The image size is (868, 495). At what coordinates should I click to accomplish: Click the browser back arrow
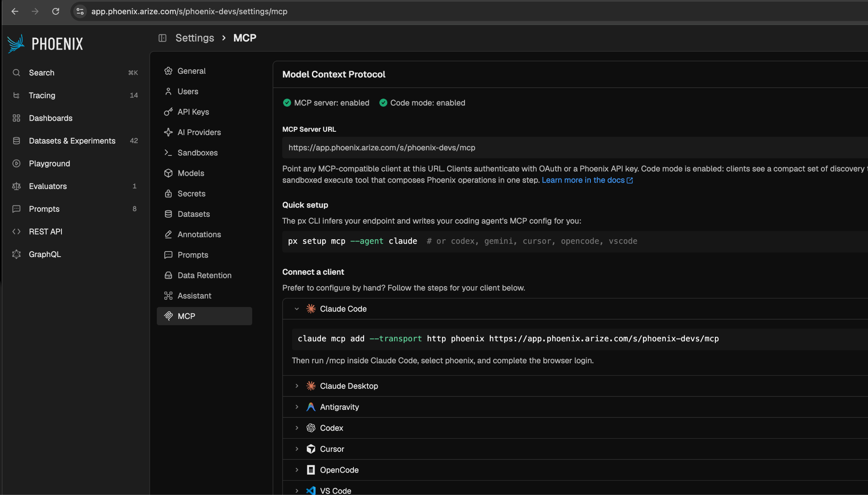(x=15, y=11)
